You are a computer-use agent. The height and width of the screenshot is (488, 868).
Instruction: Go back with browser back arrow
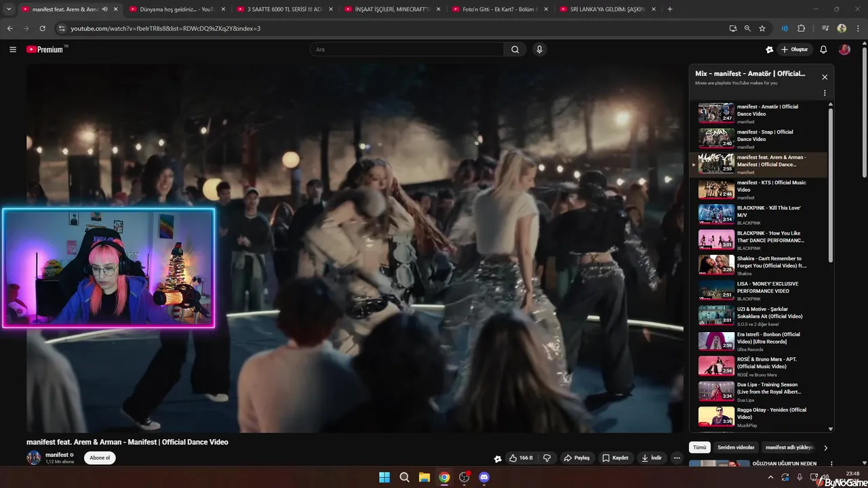(9, 28)
